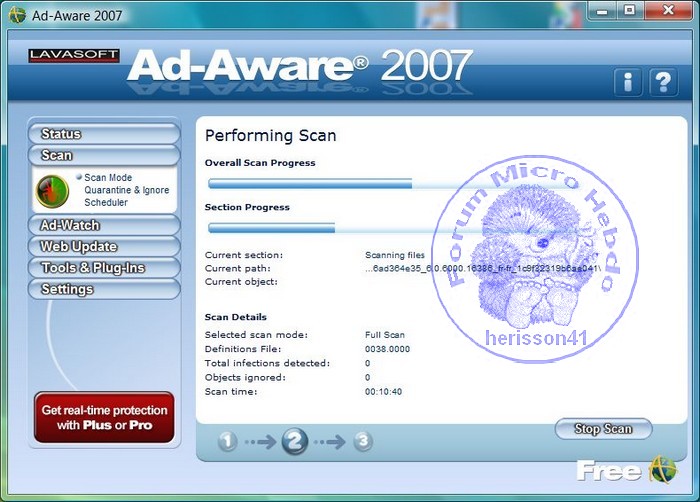Click the Ad-Aware 2007 title bar text
Screen dimensions: 700x502
click(x=77, y=16)
